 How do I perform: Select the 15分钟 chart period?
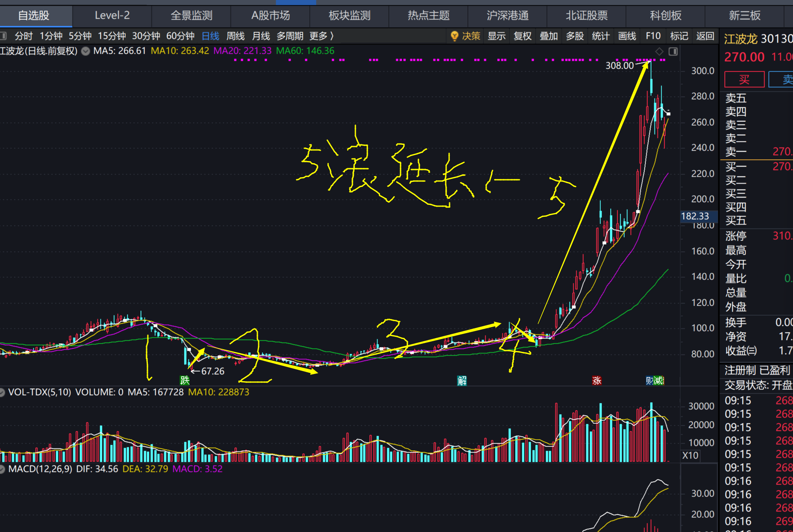tap(112, 36)
